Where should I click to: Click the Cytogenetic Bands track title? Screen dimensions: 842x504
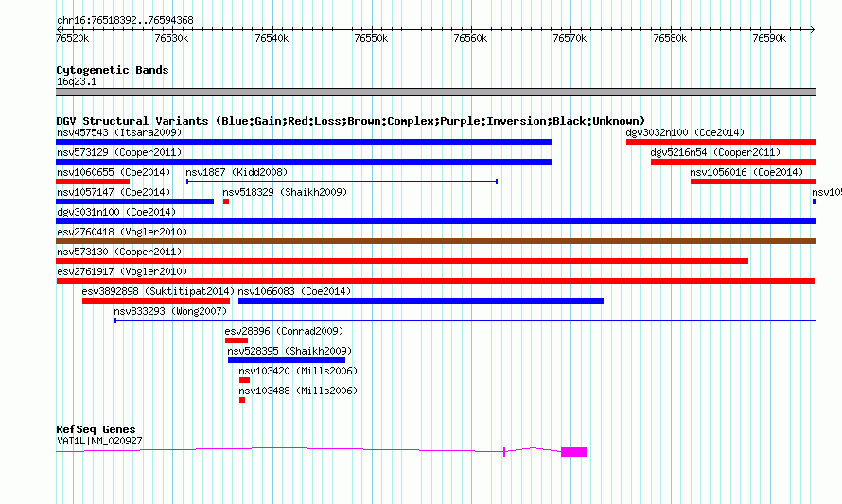(113, 70)
